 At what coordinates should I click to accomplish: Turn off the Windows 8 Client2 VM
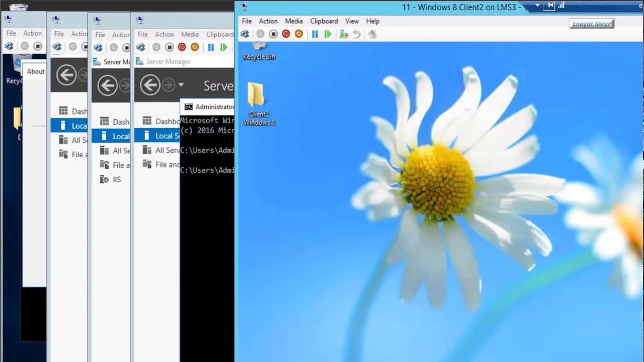(273, 34)
